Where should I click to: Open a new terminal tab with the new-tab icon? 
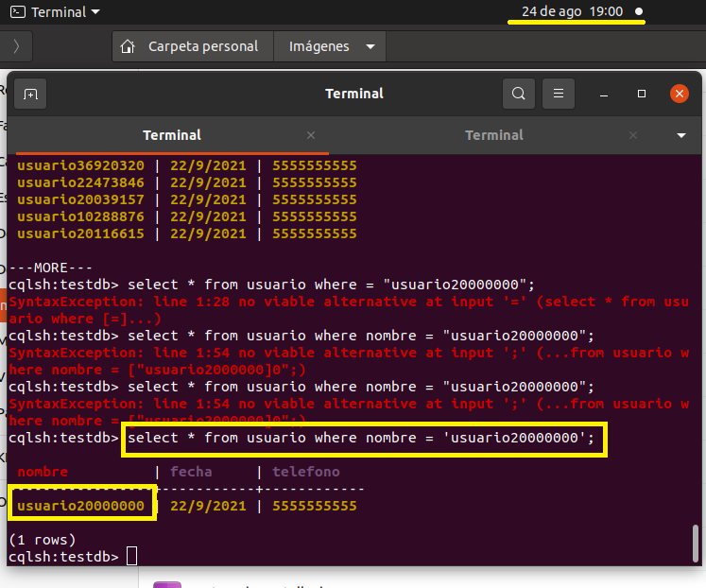tap(30, 94)
